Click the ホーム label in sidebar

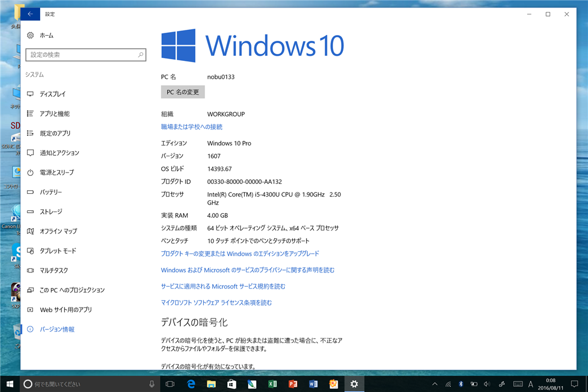pyautogui.click(x=47, y=35)
